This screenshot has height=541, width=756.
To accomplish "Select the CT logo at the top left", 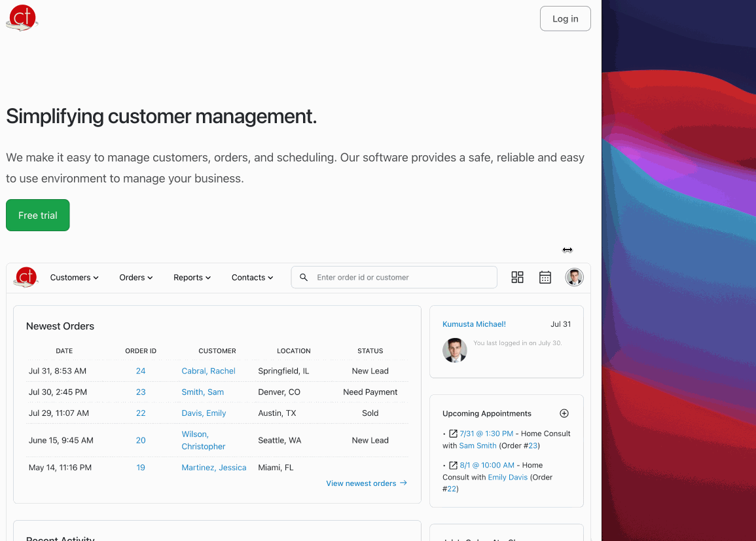I will pos(22,18).
